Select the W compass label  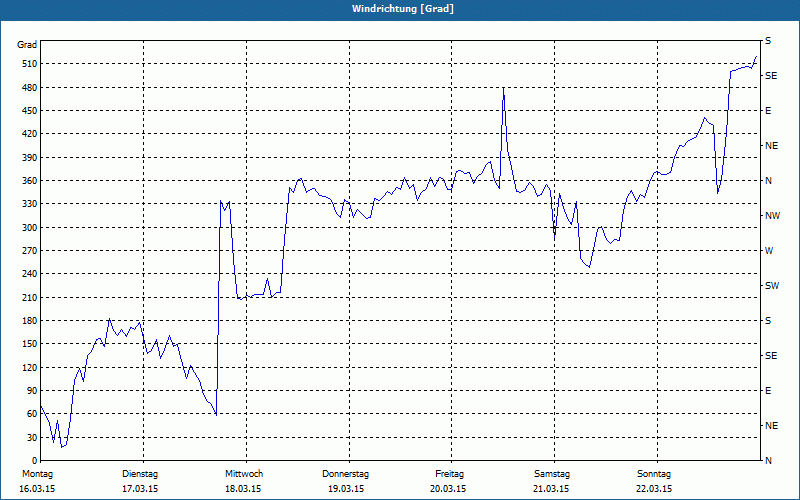coord(769,251)
